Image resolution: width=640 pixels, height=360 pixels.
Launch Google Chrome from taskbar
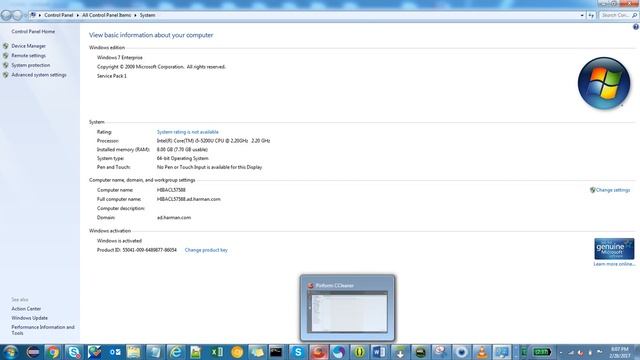point(53,352)
